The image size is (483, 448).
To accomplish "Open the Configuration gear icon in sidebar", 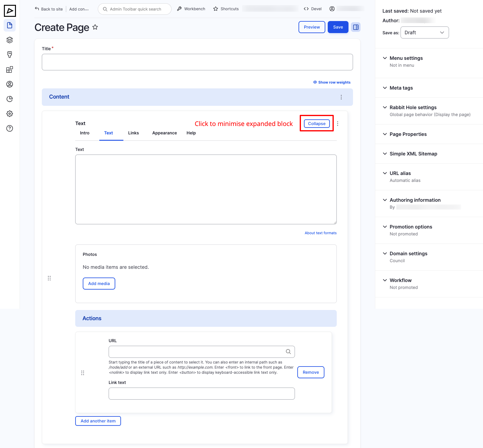I will (10, 114).
